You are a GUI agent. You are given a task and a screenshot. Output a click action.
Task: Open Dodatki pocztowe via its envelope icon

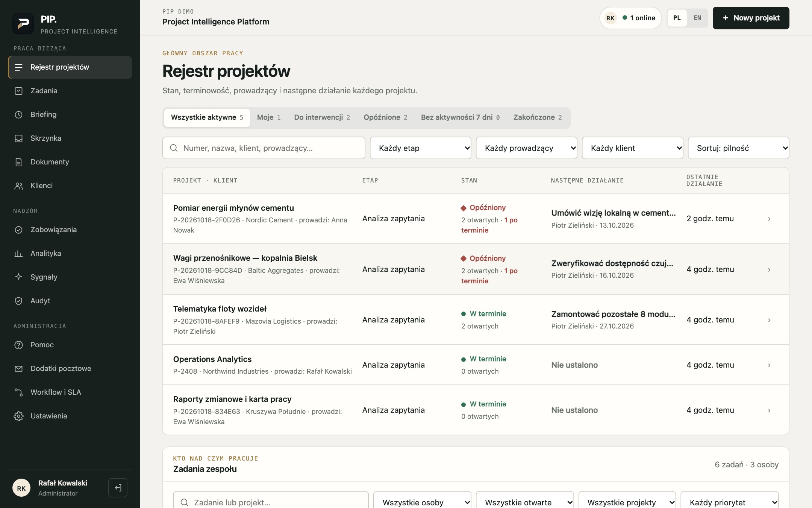[18, 369]
